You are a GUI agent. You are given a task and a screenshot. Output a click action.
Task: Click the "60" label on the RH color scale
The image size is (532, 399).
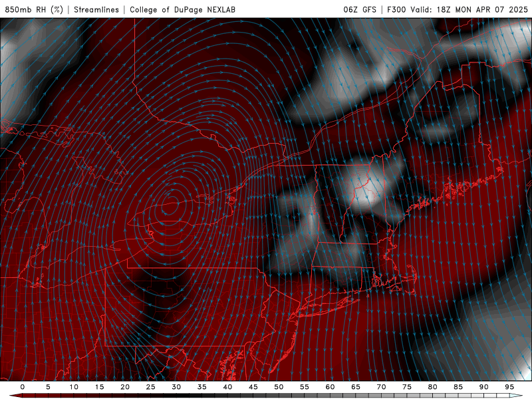pyautogui.click(x=330, y=387)
